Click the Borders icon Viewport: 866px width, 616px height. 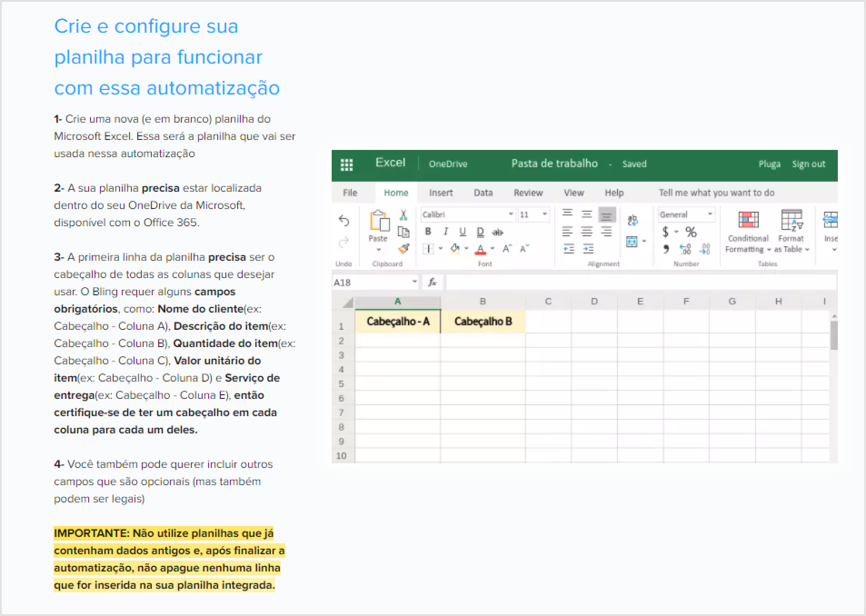pyautogui.click(x=428, y=248)
